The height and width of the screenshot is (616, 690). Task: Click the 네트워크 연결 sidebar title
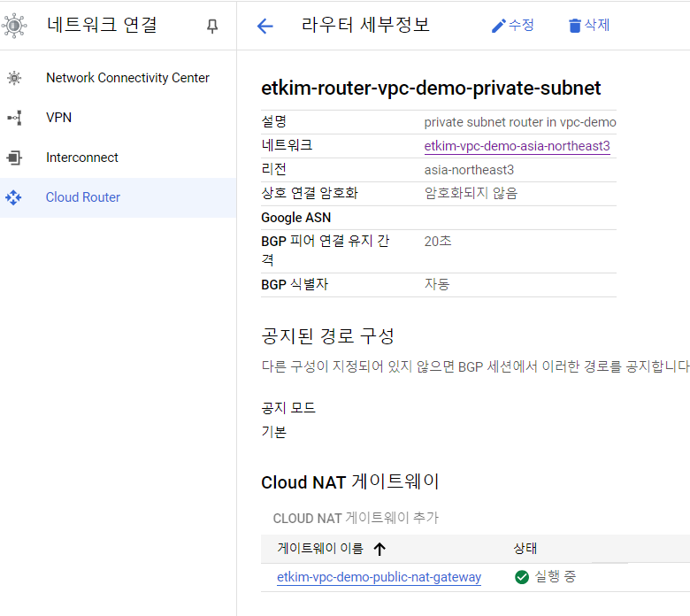[x=102, y=25]
